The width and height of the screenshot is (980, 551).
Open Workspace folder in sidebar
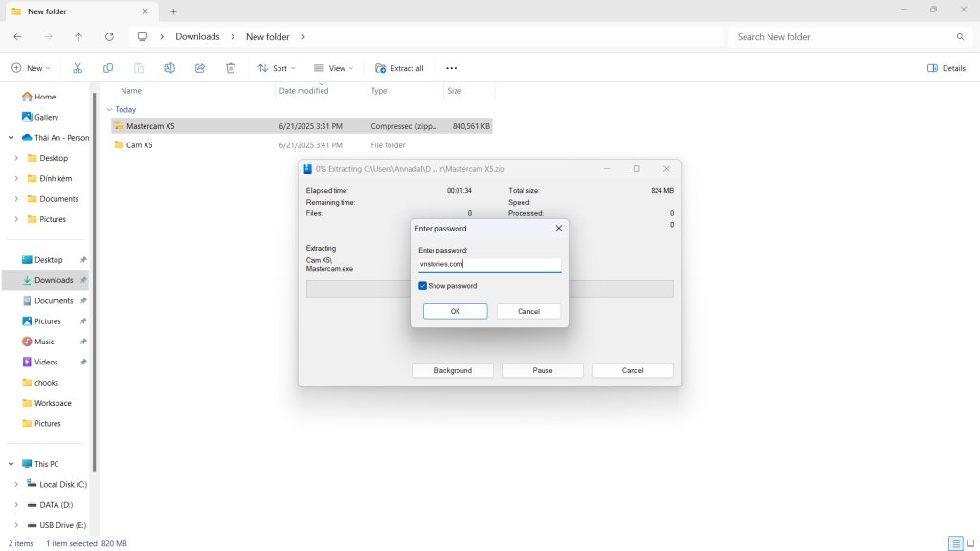(x=46, y=403)
